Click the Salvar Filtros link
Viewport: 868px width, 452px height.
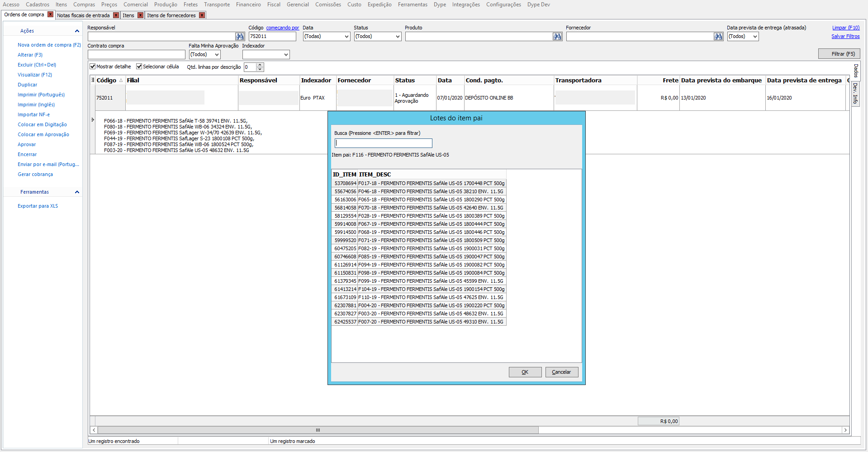(845, 36)
